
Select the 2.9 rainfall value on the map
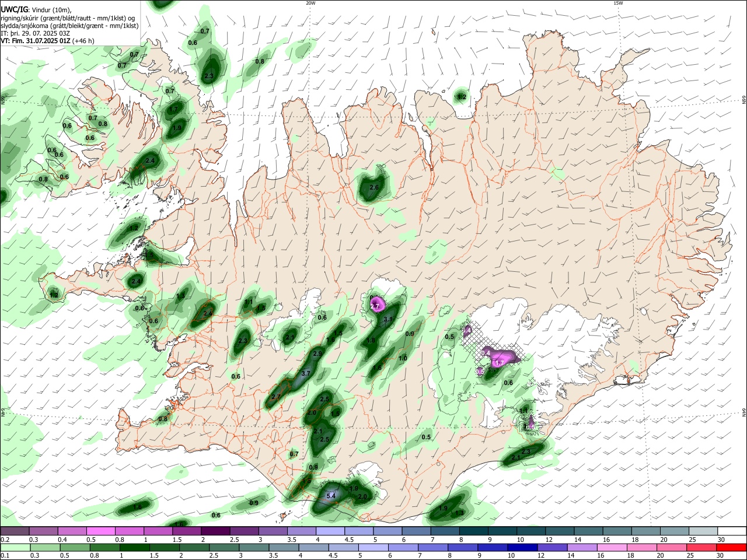(x=317, y=353)
